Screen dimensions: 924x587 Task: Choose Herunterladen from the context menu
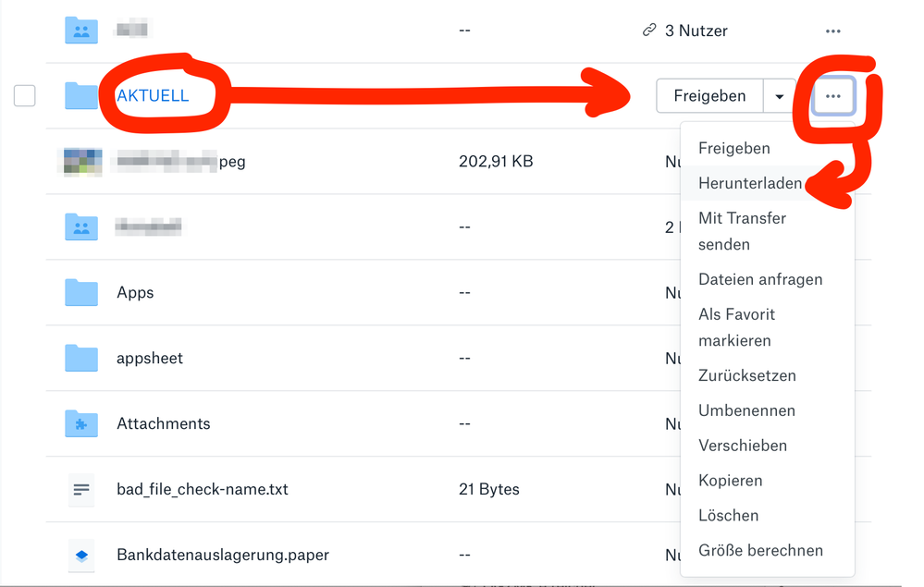click(749, 183)
